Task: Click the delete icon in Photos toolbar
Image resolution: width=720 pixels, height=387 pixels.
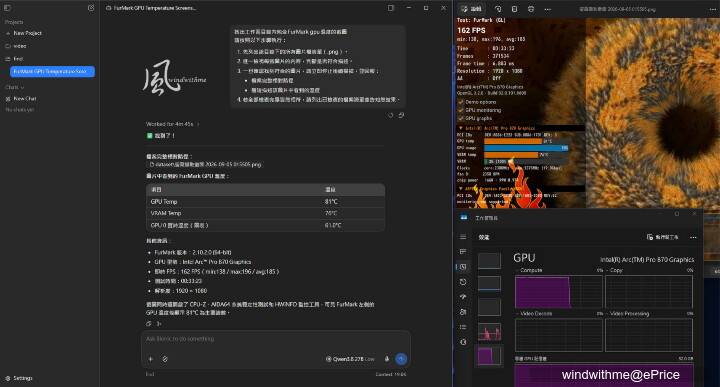Action: 514,9
